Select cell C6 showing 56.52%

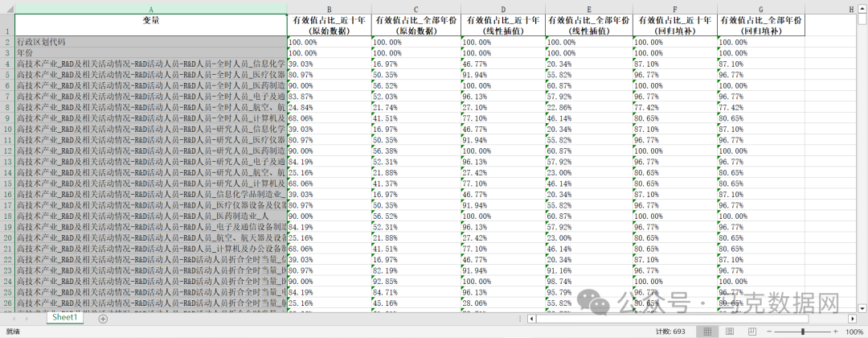[416, 86]
